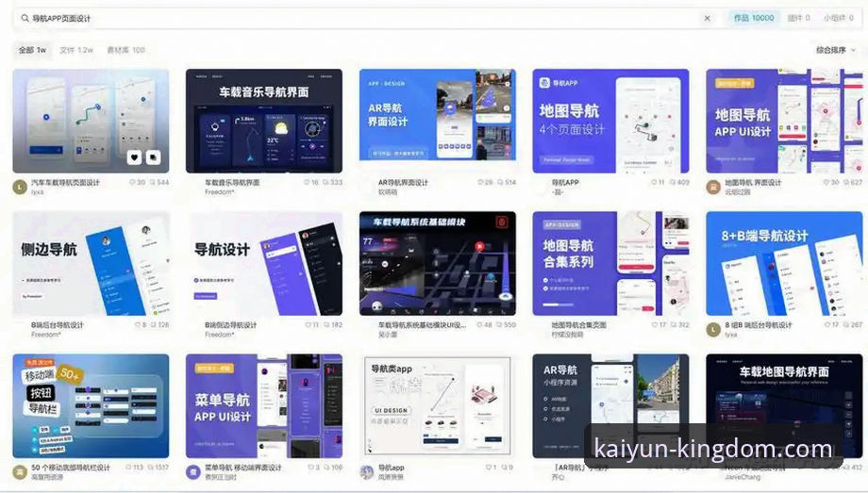Open the 菜单导航 APP UI设计 thumbnail
Screen dimensions: 868x493
click(x=264, y=406)
